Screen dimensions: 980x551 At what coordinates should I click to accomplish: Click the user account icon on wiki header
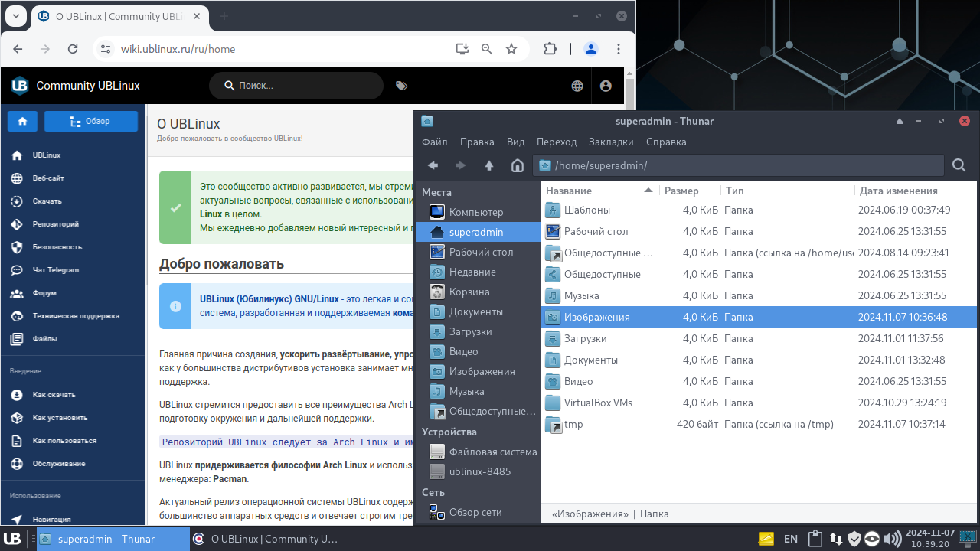pos(606,86)
